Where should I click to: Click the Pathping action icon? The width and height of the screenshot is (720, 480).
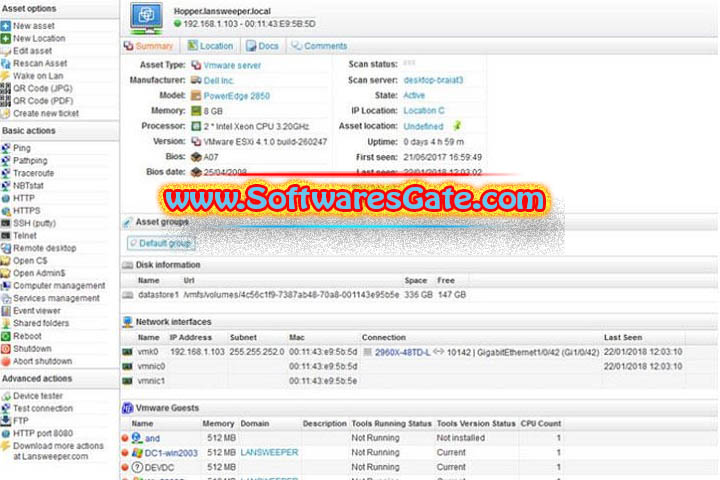click(x=6, y=160)
